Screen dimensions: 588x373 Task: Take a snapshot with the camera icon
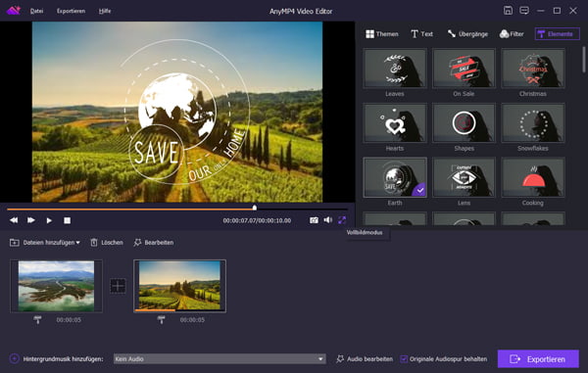point(314,220)
